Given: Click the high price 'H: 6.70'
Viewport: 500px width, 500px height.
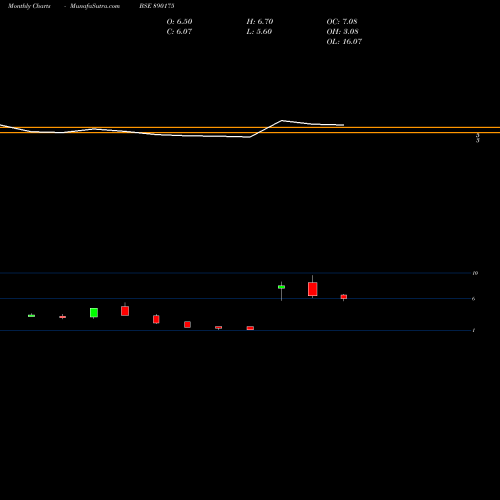Looking at the screenshot, I should 260,21.
